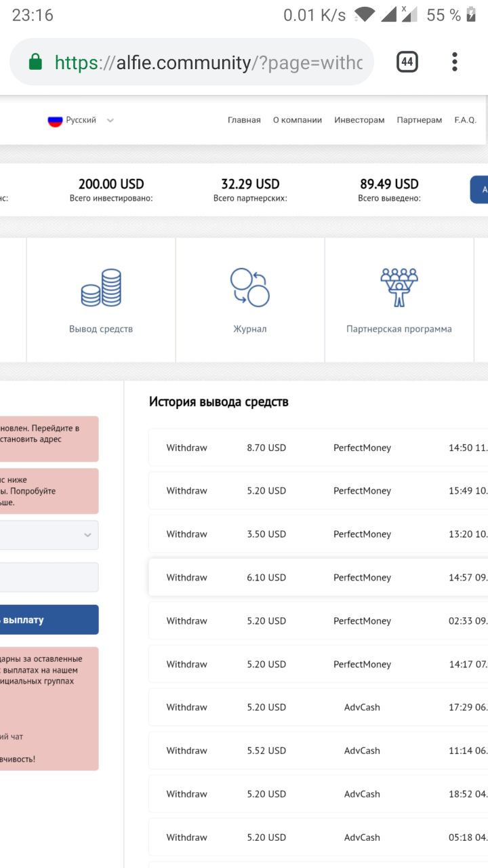488x868 pixels.
Task: Select the 200.00 USD invested total
Action: 111,184
